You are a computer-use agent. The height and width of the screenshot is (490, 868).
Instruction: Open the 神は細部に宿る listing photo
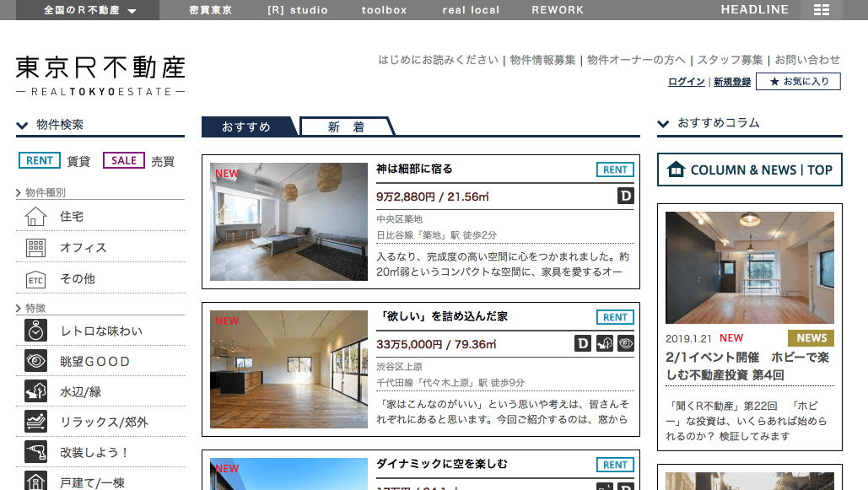click(288, 222)
